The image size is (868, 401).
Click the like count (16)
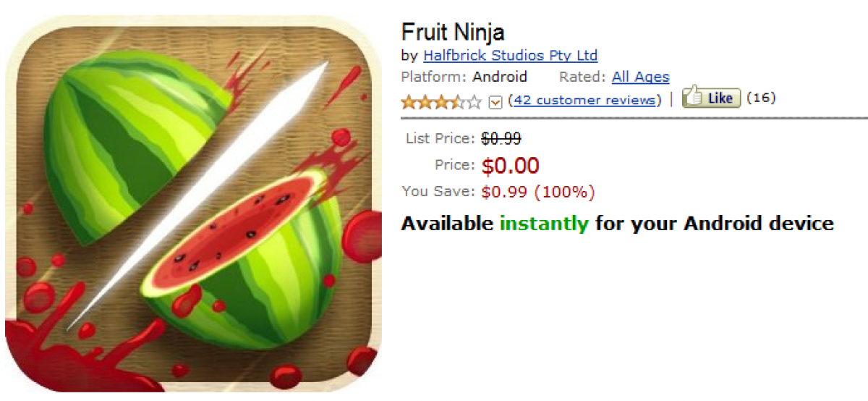[760, 98]
